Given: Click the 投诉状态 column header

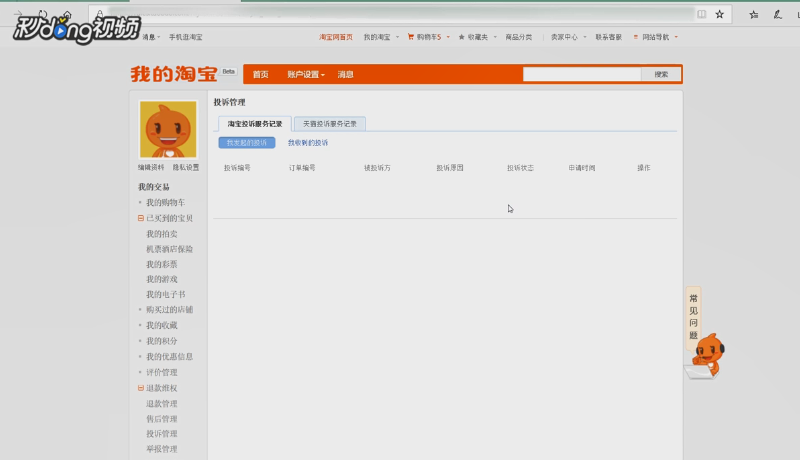Looking at the screenshot, I should (x=520, y=168).
